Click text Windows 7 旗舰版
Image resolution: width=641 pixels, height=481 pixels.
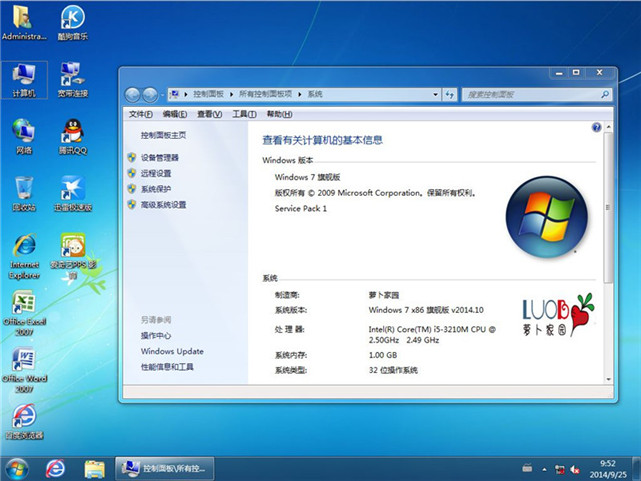[x=307, y=177]
